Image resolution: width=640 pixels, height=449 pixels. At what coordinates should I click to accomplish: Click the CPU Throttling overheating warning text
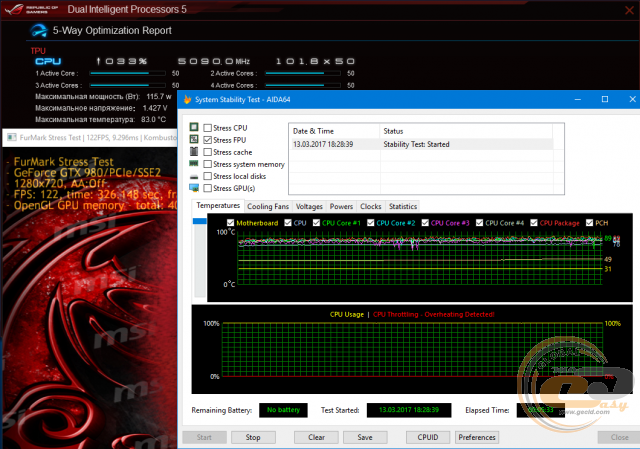tap(433, 314)
